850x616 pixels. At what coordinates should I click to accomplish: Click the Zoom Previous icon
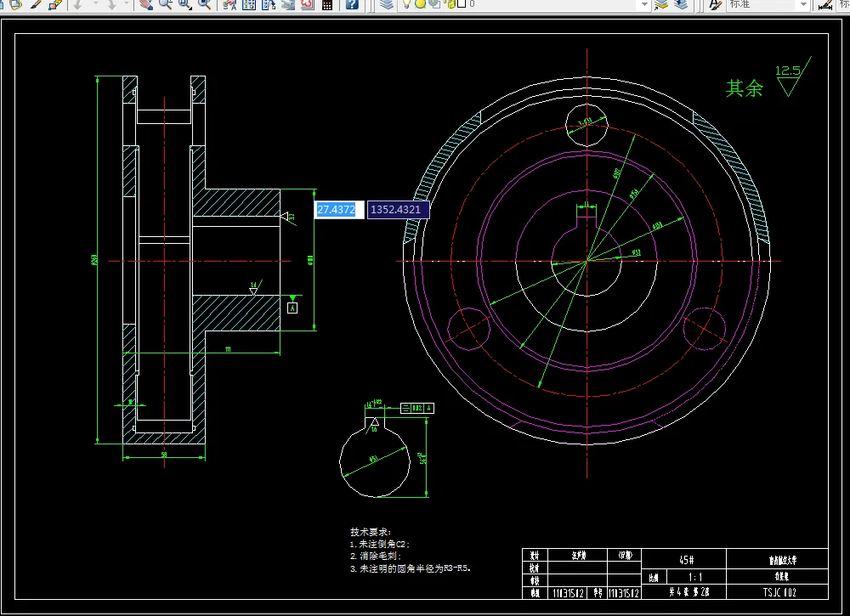[x=204, y=4]
